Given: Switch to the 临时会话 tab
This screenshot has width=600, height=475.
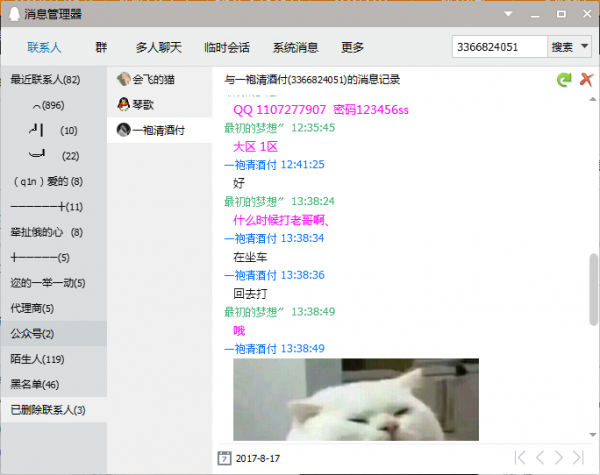Looking at the screenshot, I should click(227, 47).
